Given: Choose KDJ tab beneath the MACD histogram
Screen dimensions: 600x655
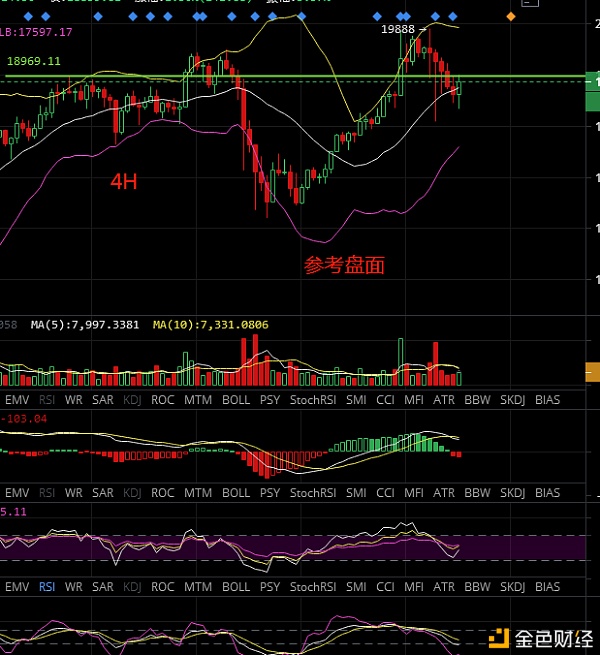Looking at the screenshot, I should point(132,493).
